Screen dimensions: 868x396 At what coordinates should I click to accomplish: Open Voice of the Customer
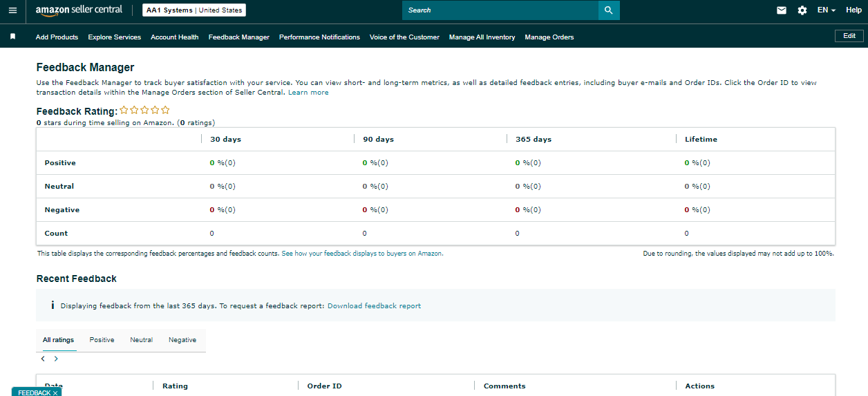[404, 37]
